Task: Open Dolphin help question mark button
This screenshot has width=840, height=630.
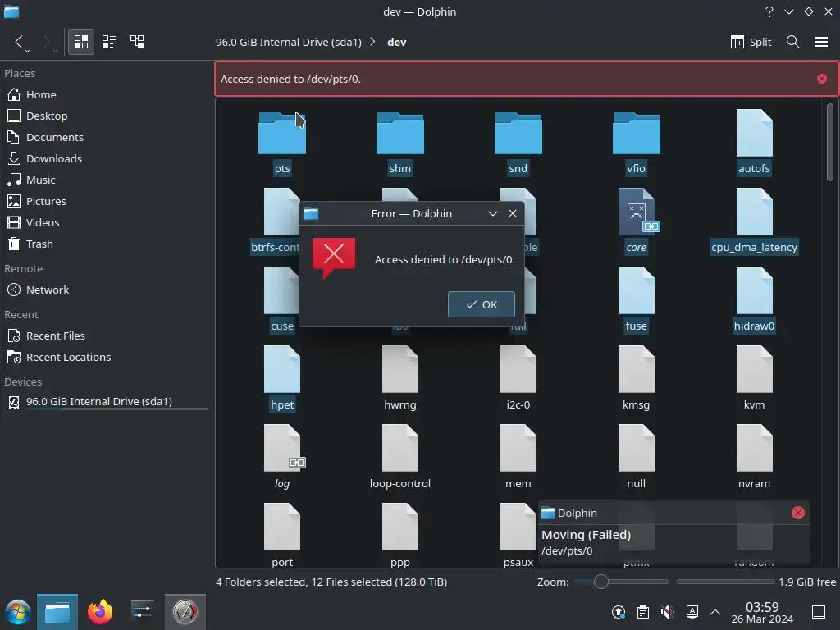Action: pos(769,11)
